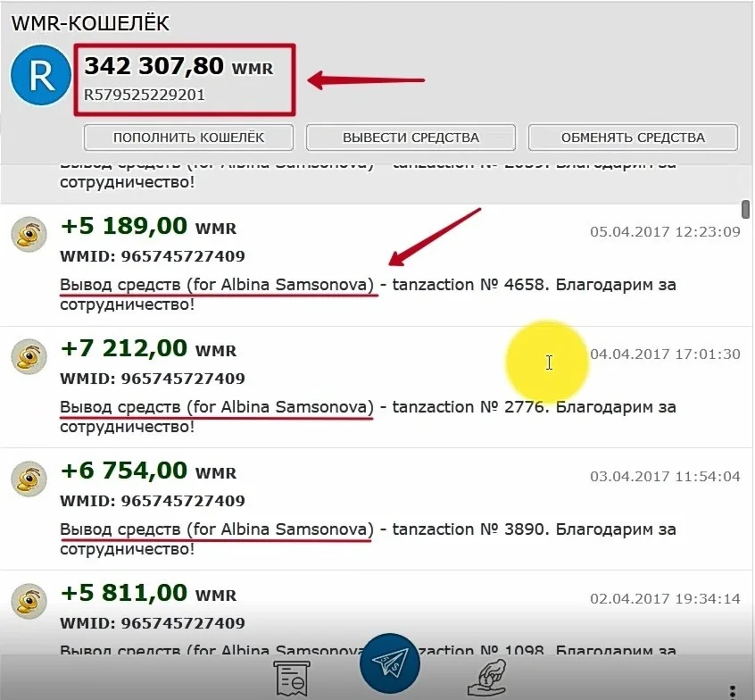Screen dimensions: 755x700
Task: Open the hand with coins icon
Action: point(486,678)
